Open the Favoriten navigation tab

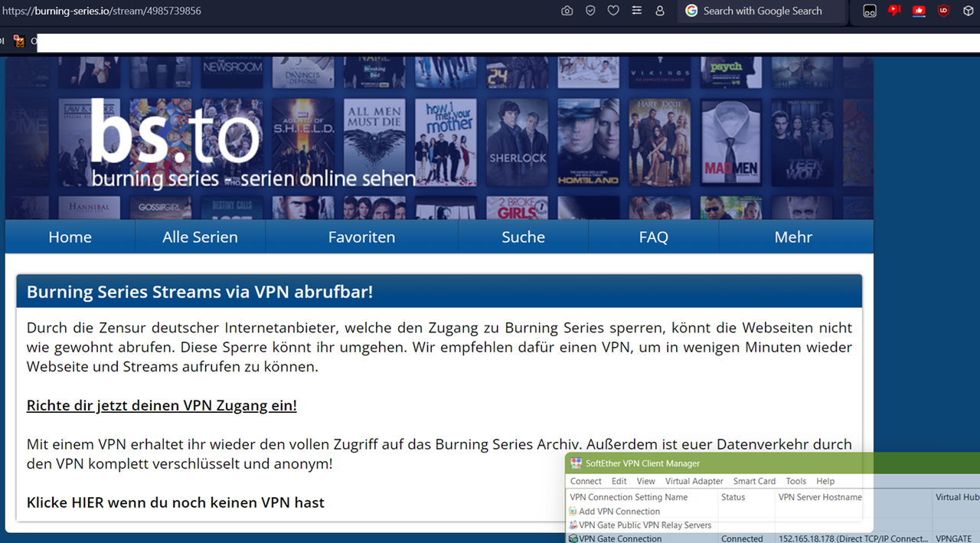tap(361, 237)
